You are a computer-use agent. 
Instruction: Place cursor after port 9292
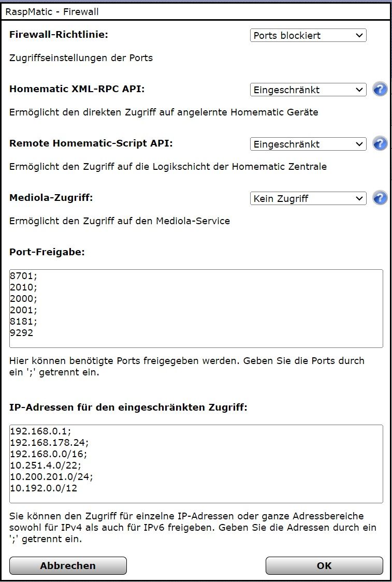click(x=34, y=332)
